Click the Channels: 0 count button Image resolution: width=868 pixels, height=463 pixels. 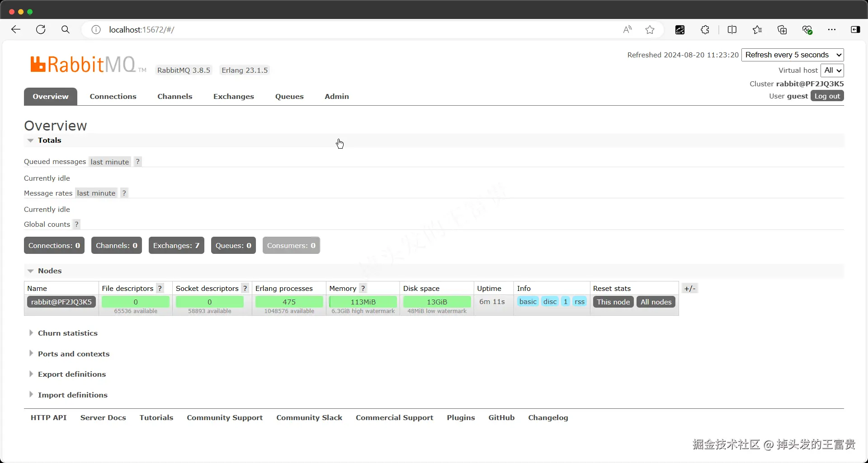pos(117,245)
